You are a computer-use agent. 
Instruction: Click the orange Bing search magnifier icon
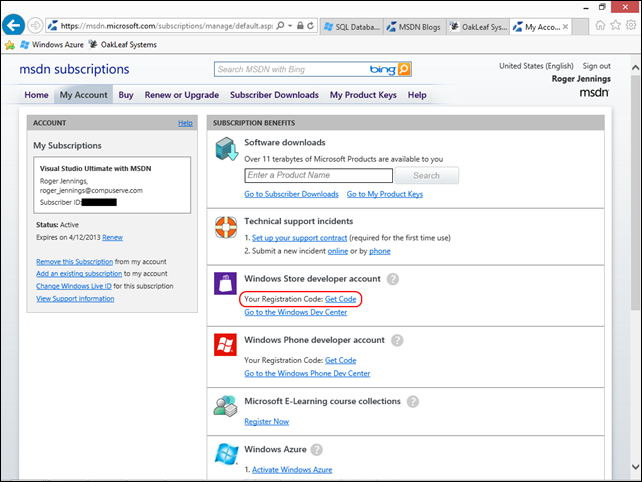click(404, 69)
